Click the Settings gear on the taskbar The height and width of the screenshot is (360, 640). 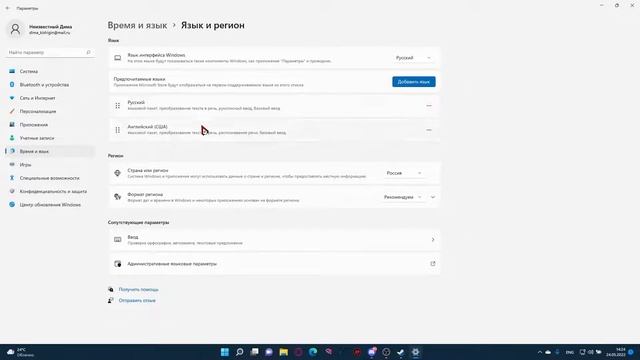coord(416,352)
